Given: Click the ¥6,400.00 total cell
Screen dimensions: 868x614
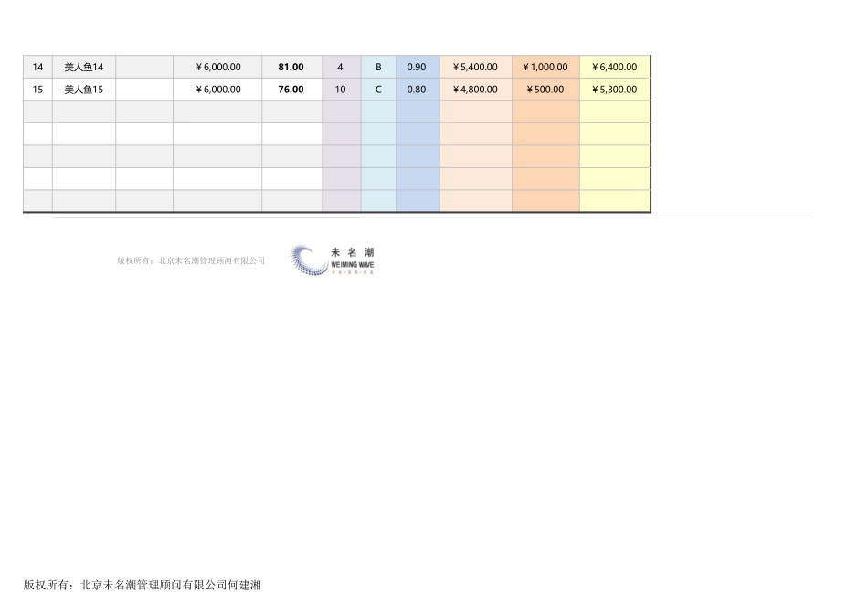Looking at the screenshot, I should coord(615,66).
